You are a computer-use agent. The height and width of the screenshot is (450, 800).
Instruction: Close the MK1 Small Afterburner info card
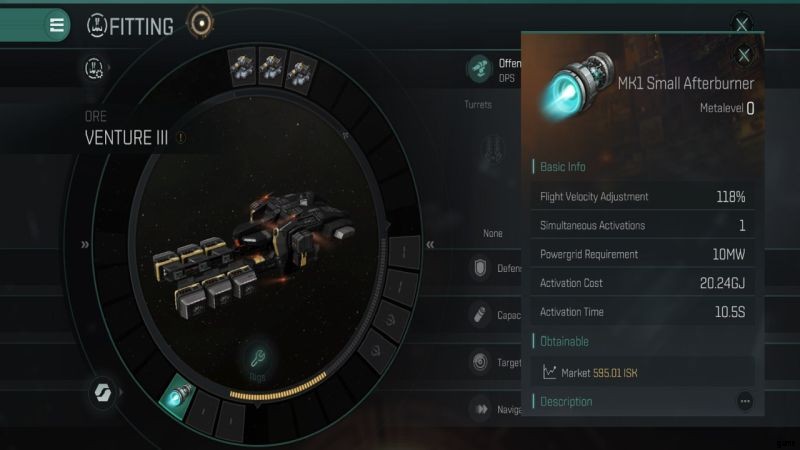click(744, 55)
